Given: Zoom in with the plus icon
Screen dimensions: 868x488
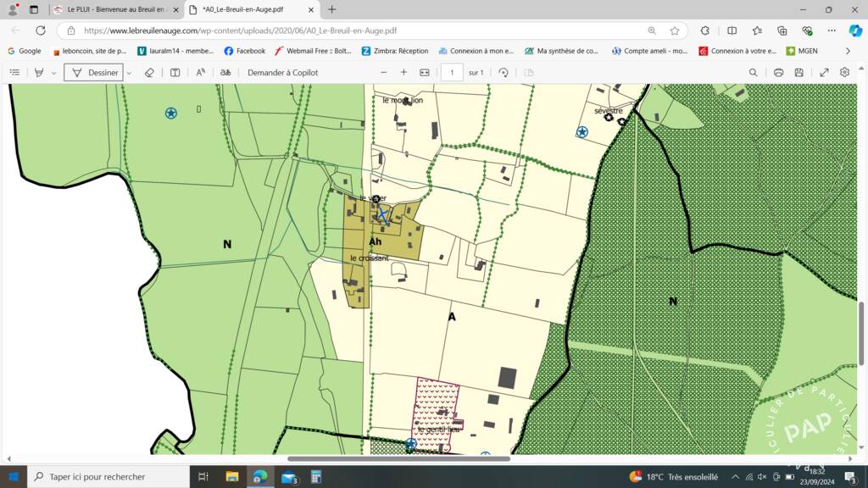Looking at the screenshot, I should [x=403, y=73].
